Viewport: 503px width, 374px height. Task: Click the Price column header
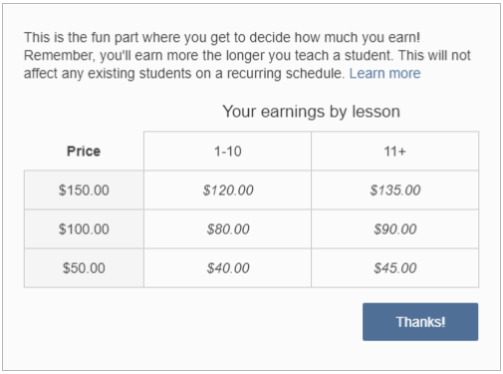pyautogui.click(x=84, y=151)
